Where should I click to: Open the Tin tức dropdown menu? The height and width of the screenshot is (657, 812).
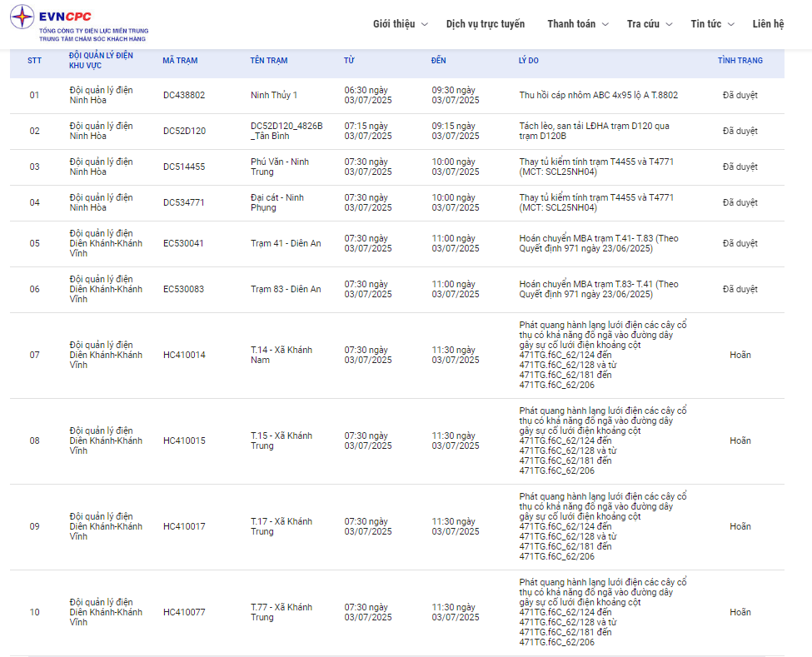click(712, 24)
